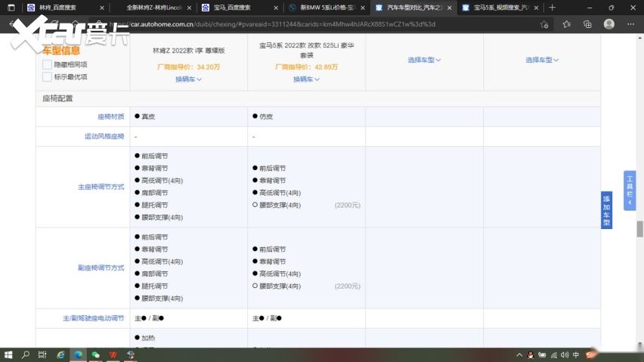Open the 运动风格座椅 row link
This screenshot has height=362, width=644.
(104, 136)
